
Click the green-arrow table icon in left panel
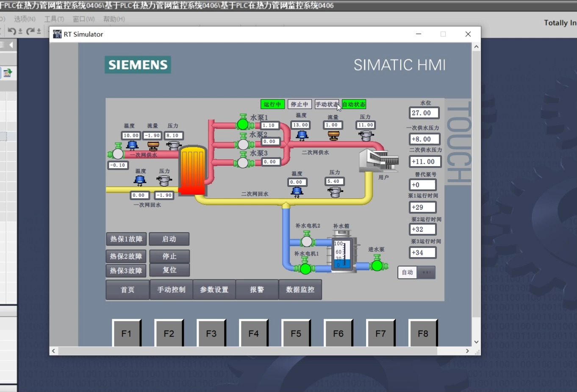[x=8, y=73]
